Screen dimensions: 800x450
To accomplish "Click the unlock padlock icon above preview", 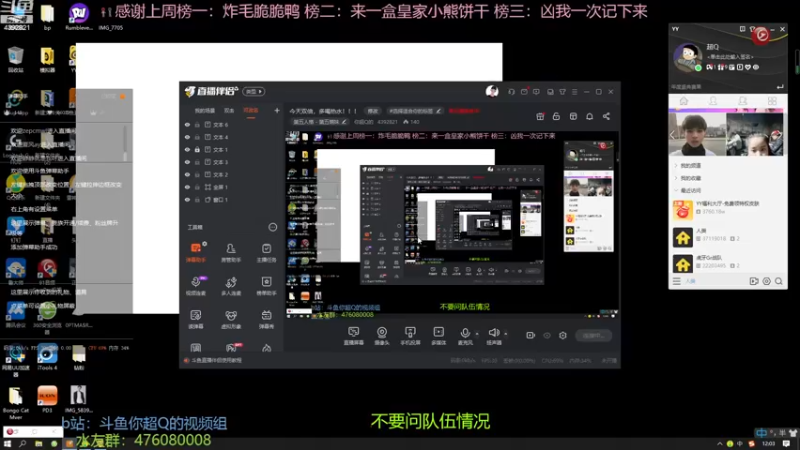I will coord(556,116).
